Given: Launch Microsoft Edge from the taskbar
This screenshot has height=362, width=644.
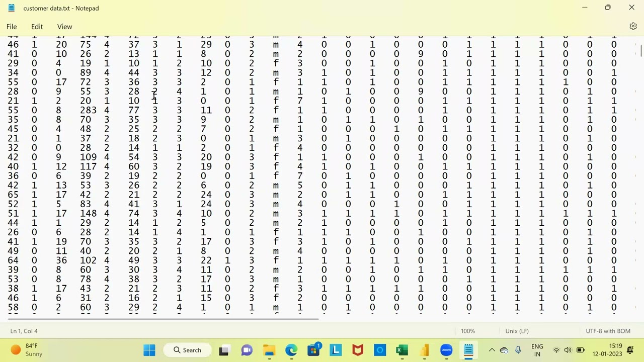Looking at the screenshot, I should (291, 350).
